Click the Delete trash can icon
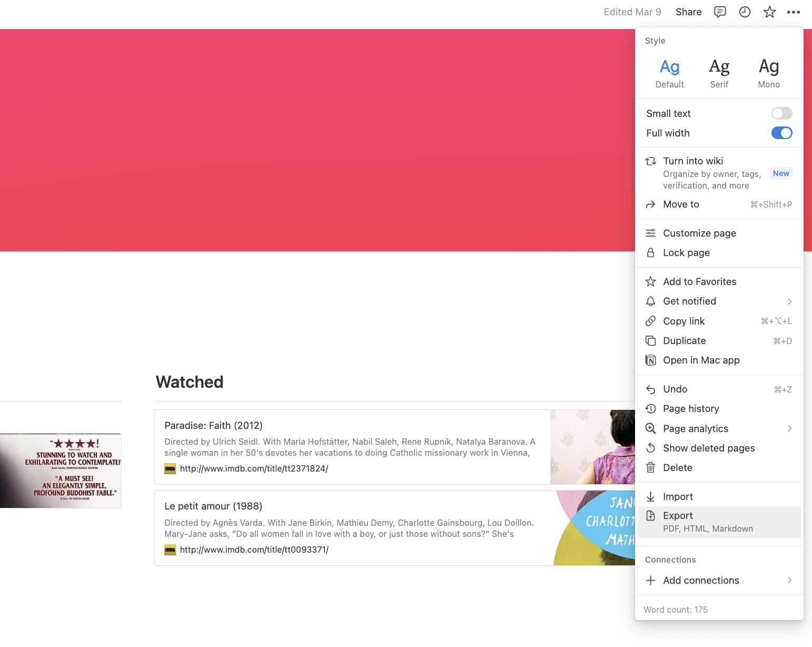Image resolution: width=812 pixels, height=647 pixels. (x=651, y=468)
